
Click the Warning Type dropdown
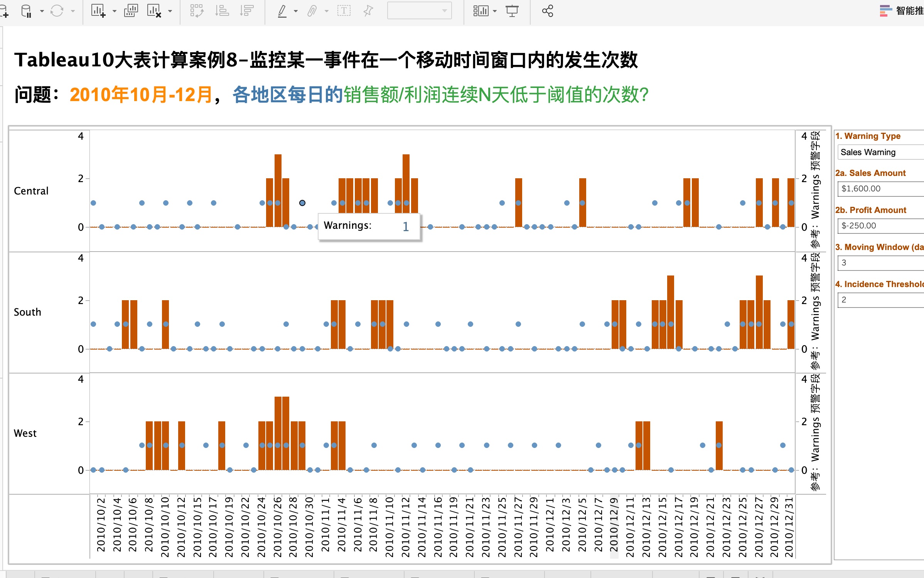(878, 152)
